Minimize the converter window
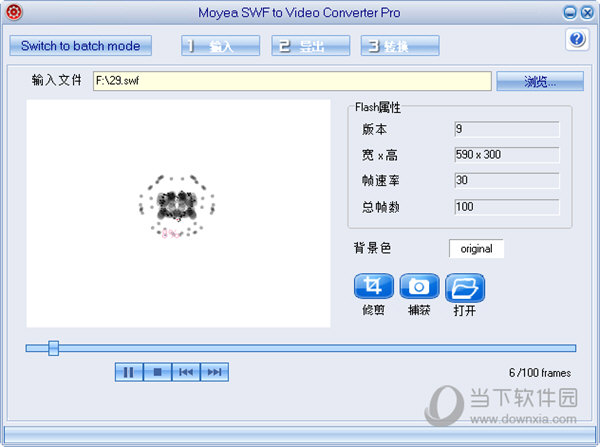The height and width of the screenshot is (447, 600). coord(570,13)
